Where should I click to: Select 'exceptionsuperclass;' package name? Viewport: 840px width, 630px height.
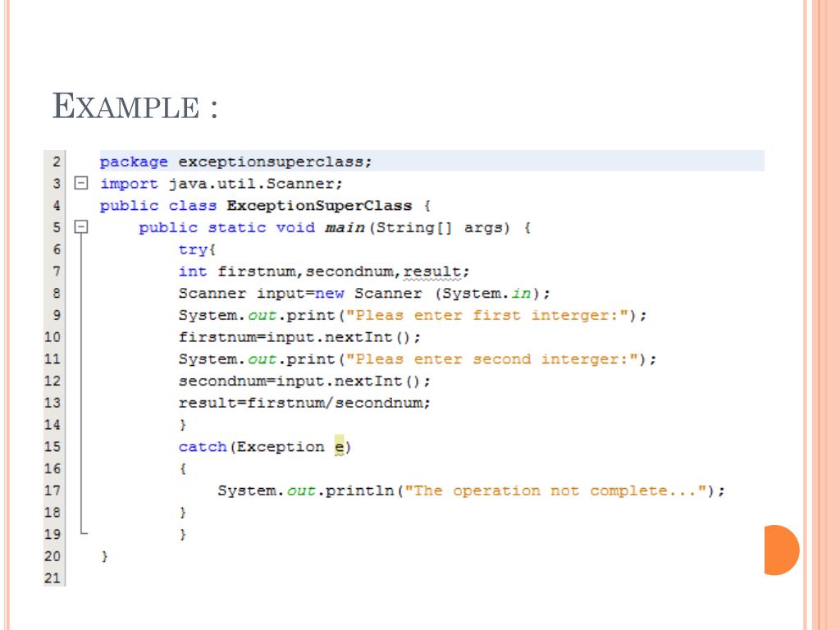coord(275,162)
